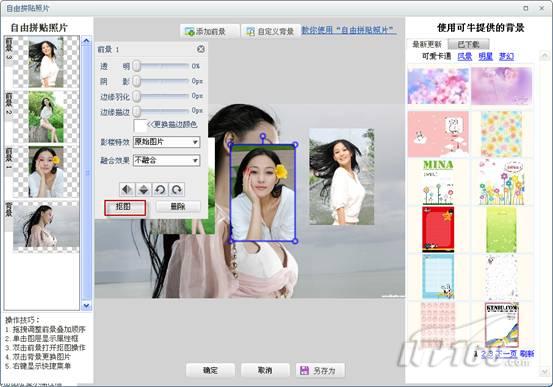The image size is (553, 387).
Task: Close the 前景 1 properties panel
Action: click(201, 49)
